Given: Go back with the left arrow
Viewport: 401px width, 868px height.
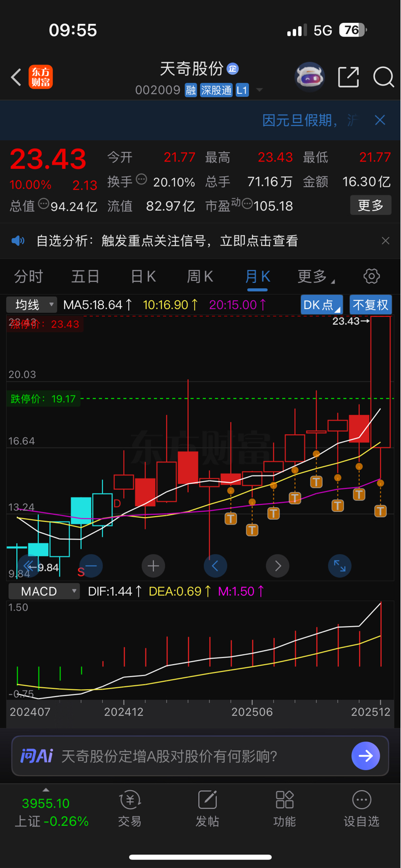Looking at the screenshot, I should pyautogui.click(x=16, y=78).
